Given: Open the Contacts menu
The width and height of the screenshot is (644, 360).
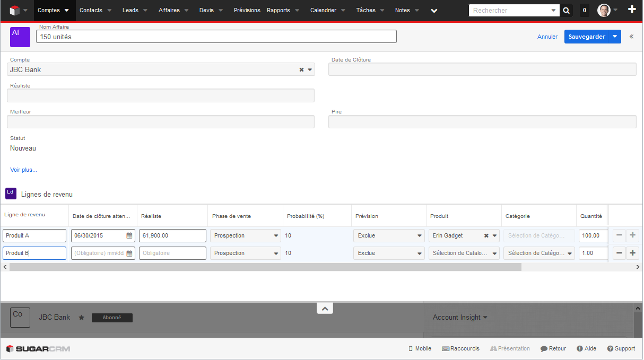Looking at the screenshot, I should 91,10.
